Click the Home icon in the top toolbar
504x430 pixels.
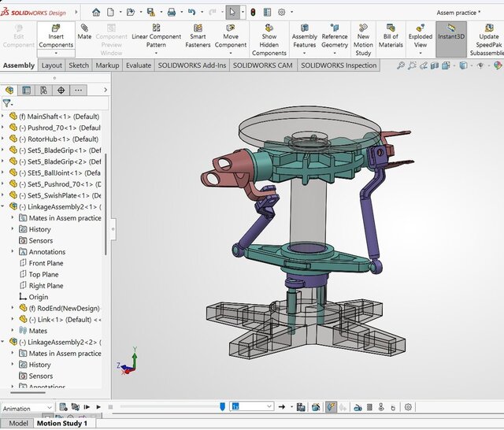click(96, 13)
